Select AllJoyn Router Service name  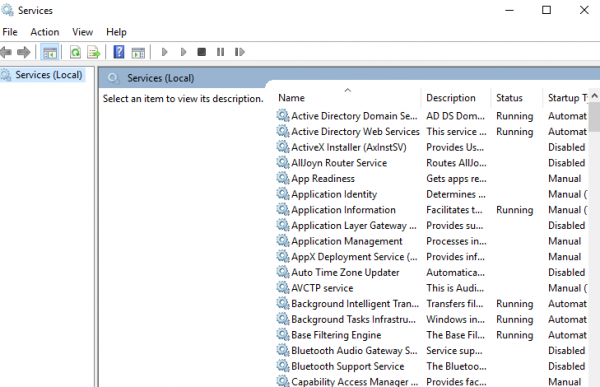(x=339, y=163)
